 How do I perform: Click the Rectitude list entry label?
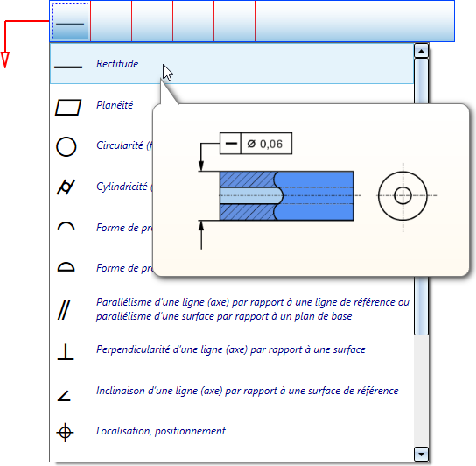[117, 64]
